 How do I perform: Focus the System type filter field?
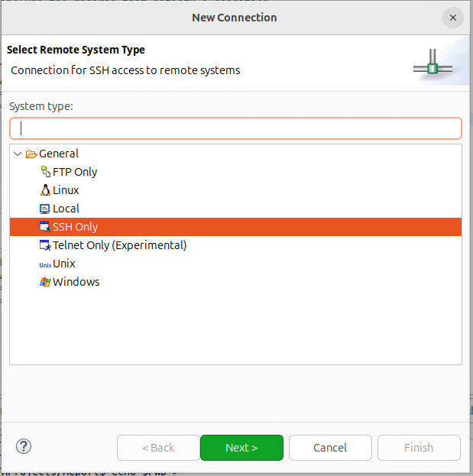click(x=235, y=128)
